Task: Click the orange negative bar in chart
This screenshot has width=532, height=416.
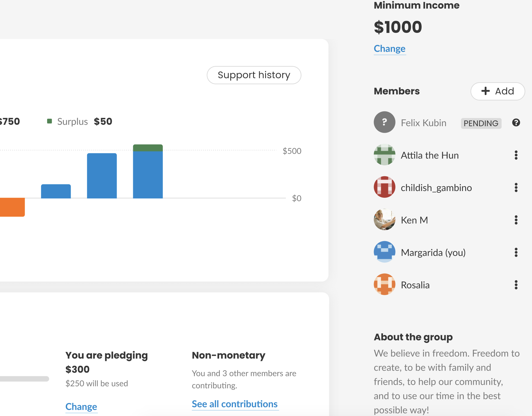Action: [12, 207]
